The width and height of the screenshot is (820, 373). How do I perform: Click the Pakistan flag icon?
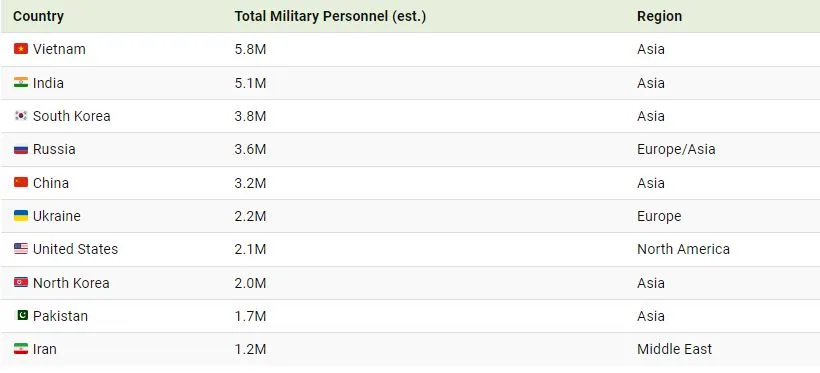pos(21,315)
